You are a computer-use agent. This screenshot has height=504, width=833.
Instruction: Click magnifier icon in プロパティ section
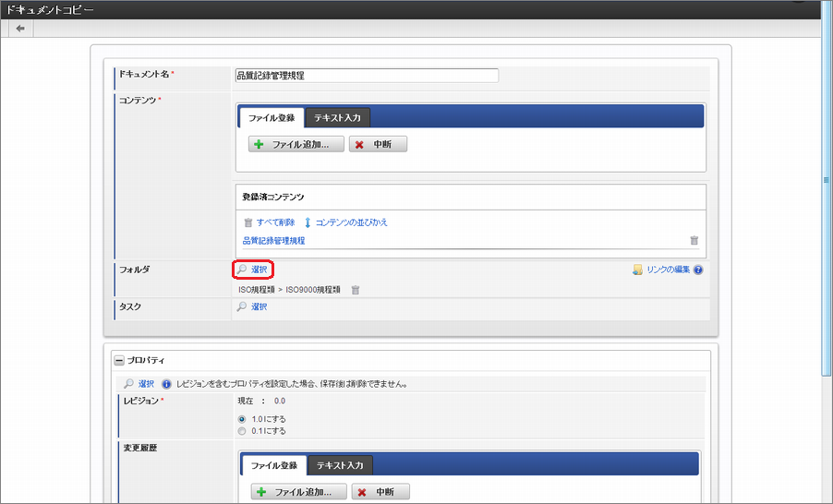(x=128, y=384)
